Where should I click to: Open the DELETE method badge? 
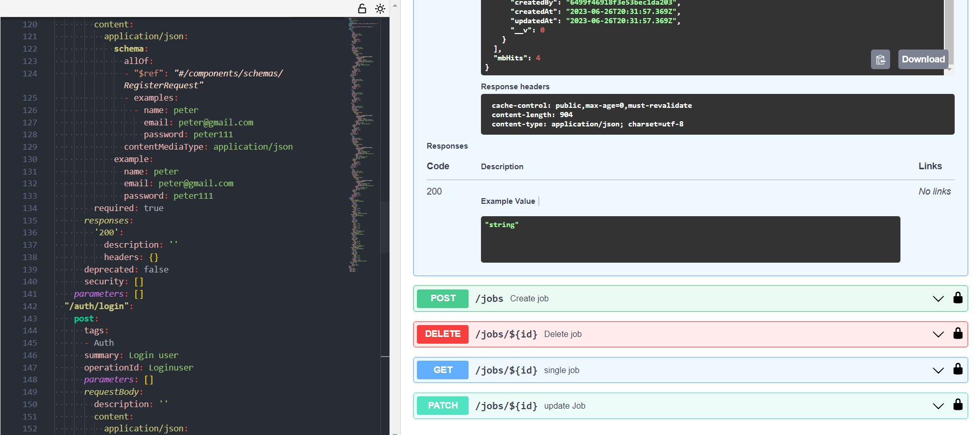click(x=443, y=334)
